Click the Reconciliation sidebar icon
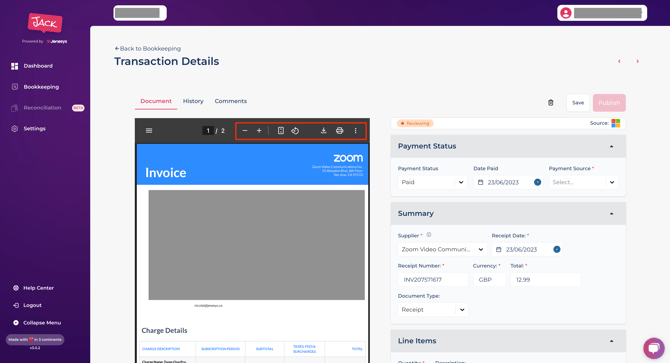Image resolution: width=670 pixels, height=363 pixels. [x=15, y=108]
